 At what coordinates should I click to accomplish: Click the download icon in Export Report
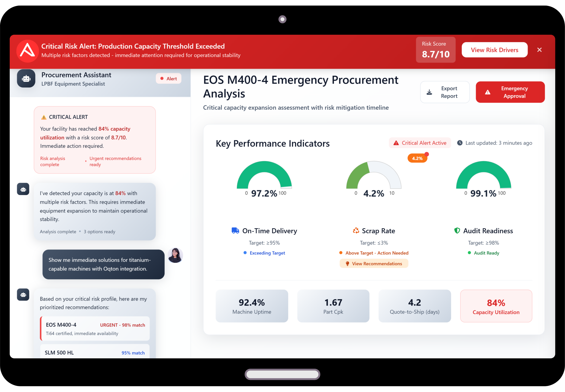coord(429,92)
